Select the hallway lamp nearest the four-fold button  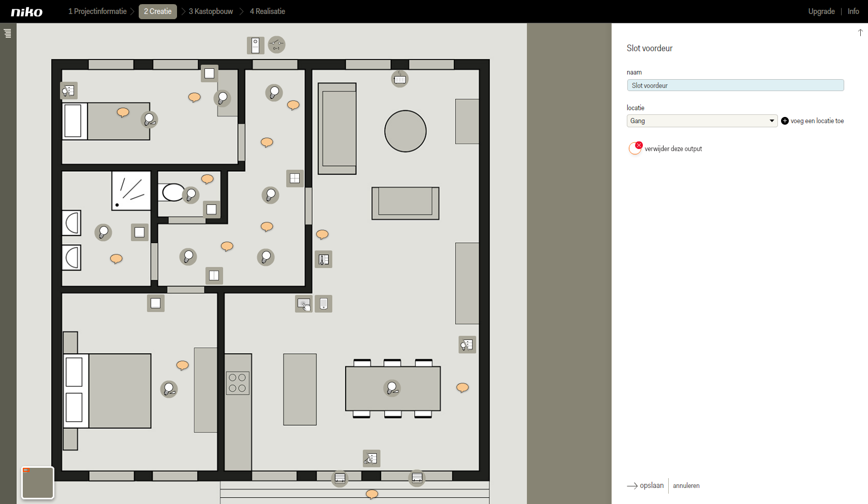tap(271, 195)
